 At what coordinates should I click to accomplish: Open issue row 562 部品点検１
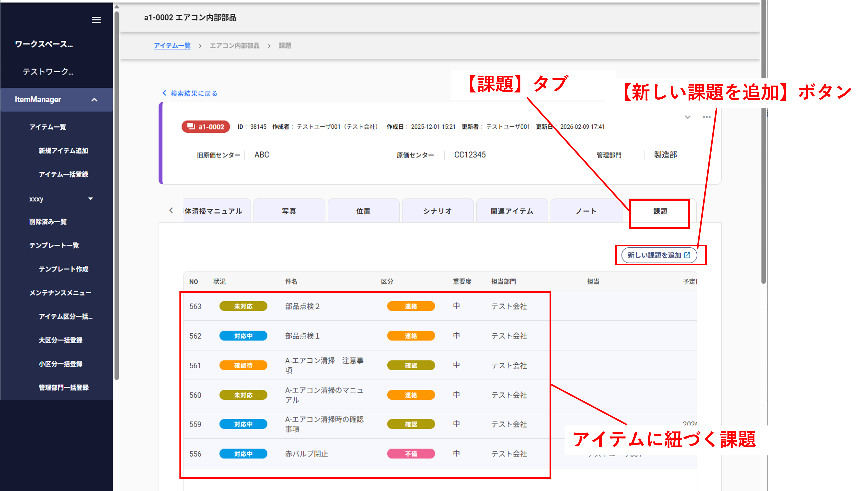302,336
